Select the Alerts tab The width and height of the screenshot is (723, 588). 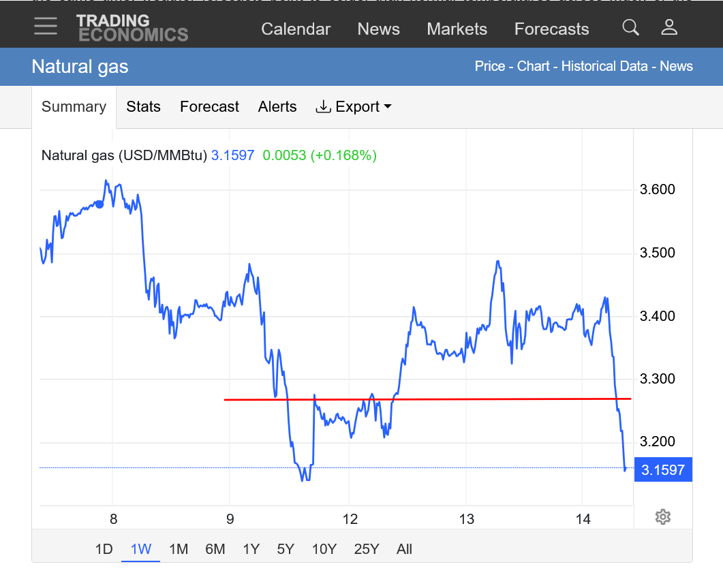[277, 107]
